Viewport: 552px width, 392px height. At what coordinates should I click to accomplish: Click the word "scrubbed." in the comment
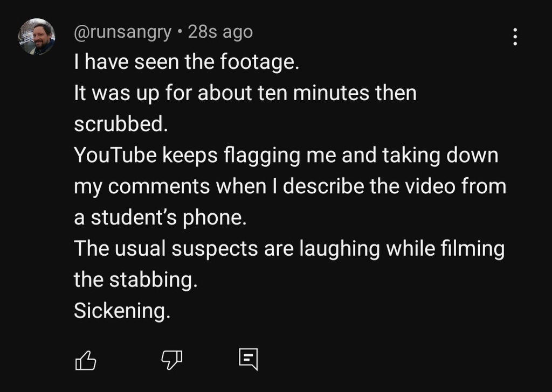point(121,124)
